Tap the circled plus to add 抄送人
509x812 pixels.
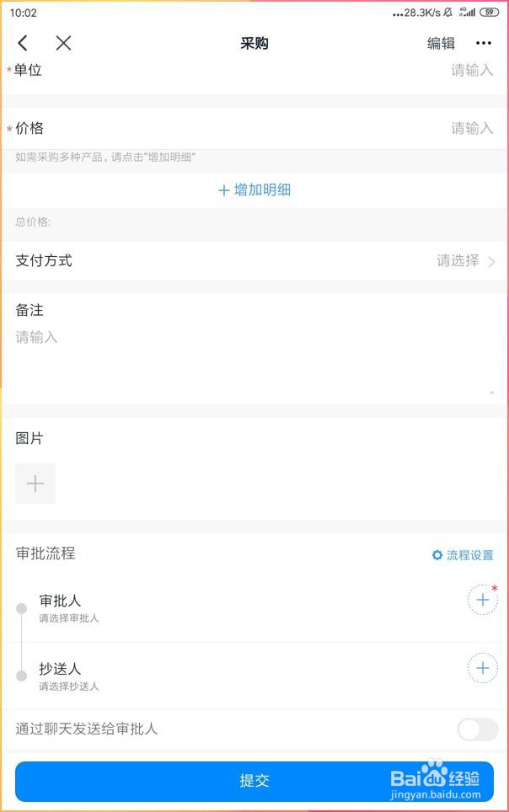tap(482, 668)
